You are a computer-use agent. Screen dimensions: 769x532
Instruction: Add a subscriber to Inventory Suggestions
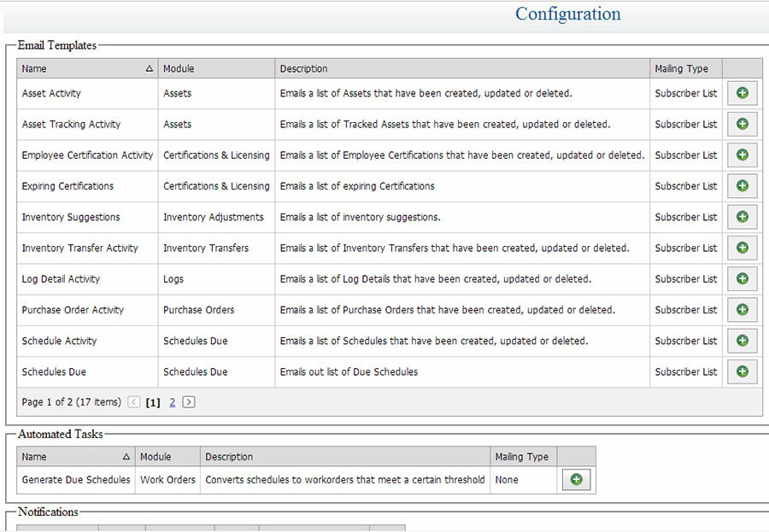pyautogui.click(x=742, y=217)
